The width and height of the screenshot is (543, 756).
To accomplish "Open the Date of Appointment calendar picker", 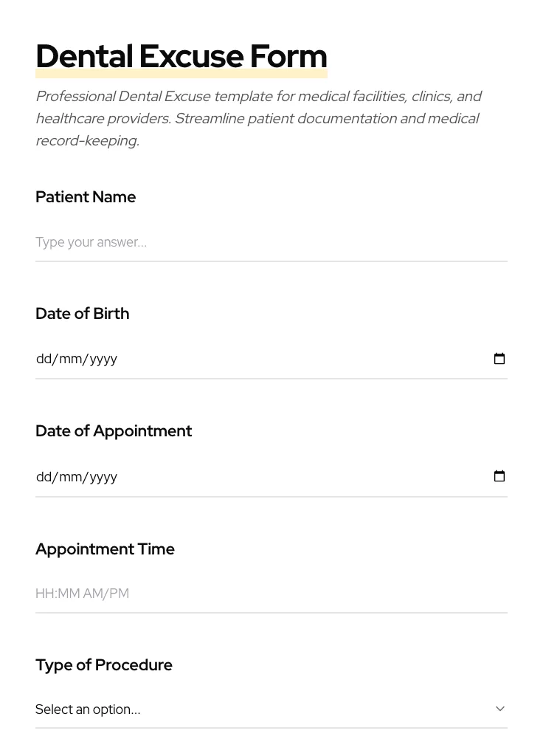I will point(499,476).
